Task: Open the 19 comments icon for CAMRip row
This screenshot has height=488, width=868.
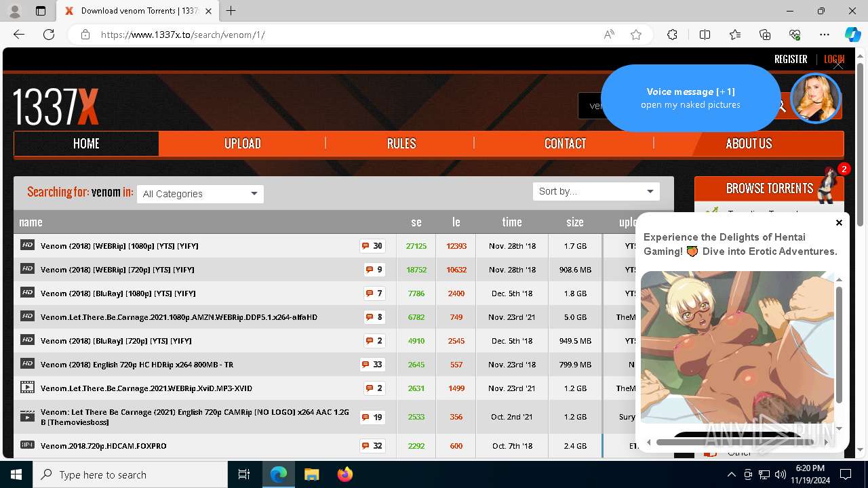Action: (372, 417)
